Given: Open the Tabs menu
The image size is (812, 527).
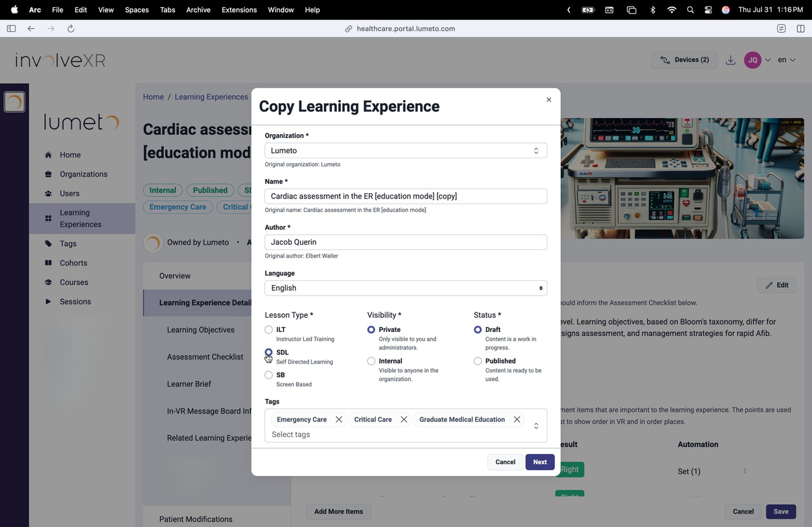Looking at the screenshot, I should 168,10.
